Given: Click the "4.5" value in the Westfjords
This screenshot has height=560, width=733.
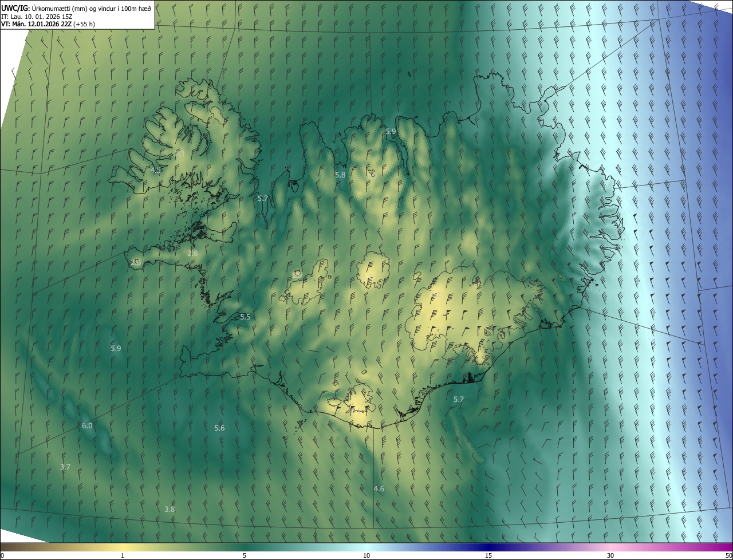Looking at the screenshot, I should (x=156, y=170).
